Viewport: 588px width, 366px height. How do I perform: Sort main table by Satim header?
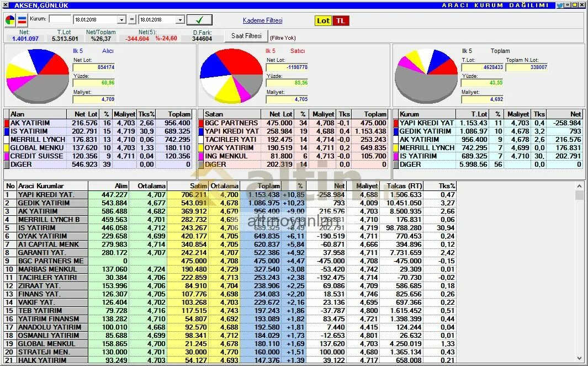tap(188, 186)
